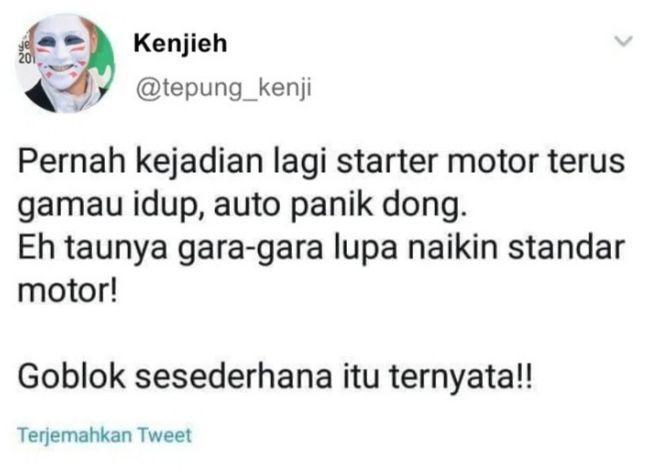Select the word "starter" in the tweet

pos(387,162)
